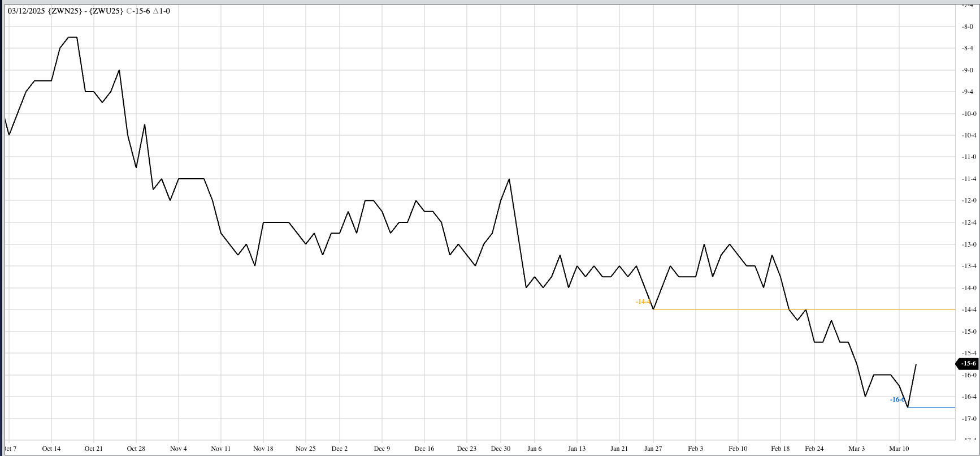Click the -14-0 price axis label
Viewport: 980px width, 456px height.
pyautogui.click(x=969, y=288)
